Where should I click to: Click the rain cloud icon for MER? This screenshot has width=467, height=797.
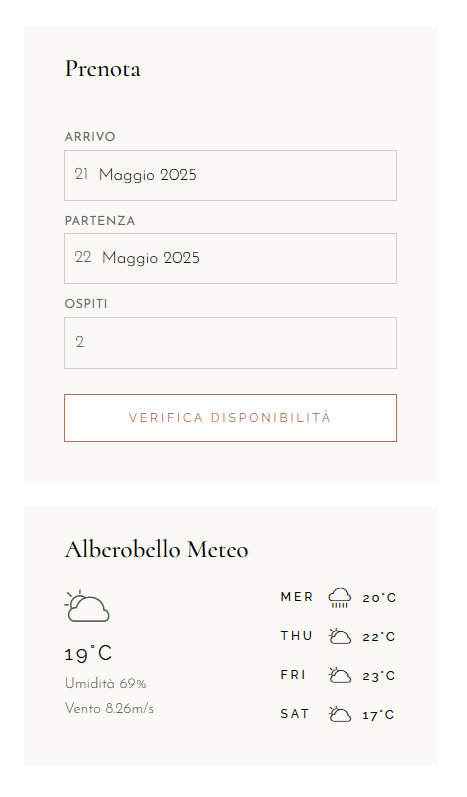pyautogui.click(x=340, y=598)
